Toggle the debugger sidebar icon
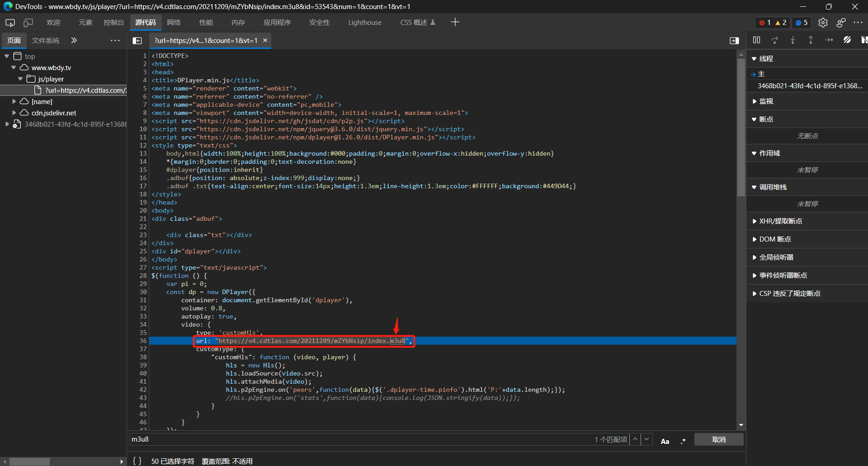868x466 pixels. (x=734, y=41)
